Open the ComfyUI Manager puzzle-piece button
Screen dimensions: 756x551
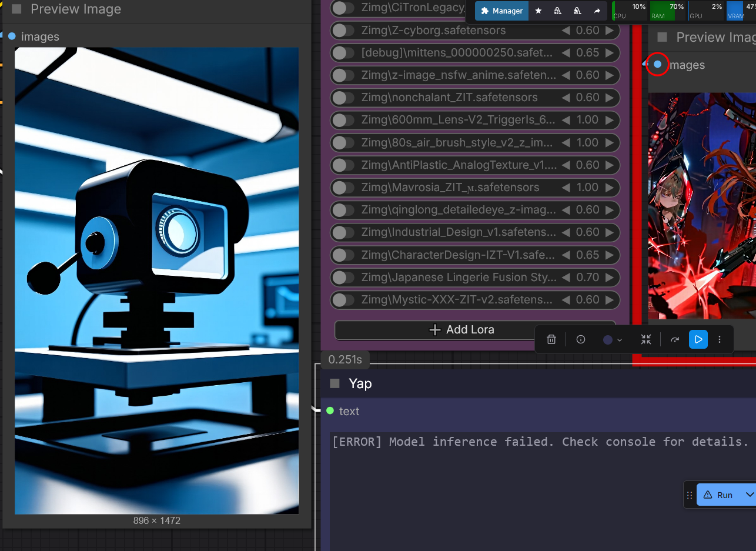click(501, 11)
